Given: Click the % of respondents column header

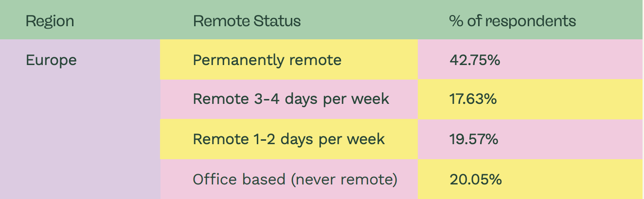Looking at the screenshot, I should pos(513,21).
